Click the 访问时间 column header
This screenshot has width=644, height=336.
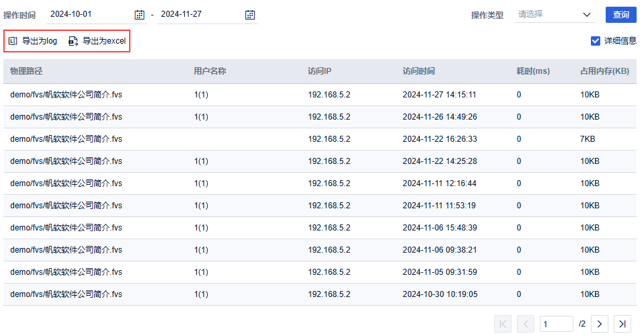[x=418, y=71]
